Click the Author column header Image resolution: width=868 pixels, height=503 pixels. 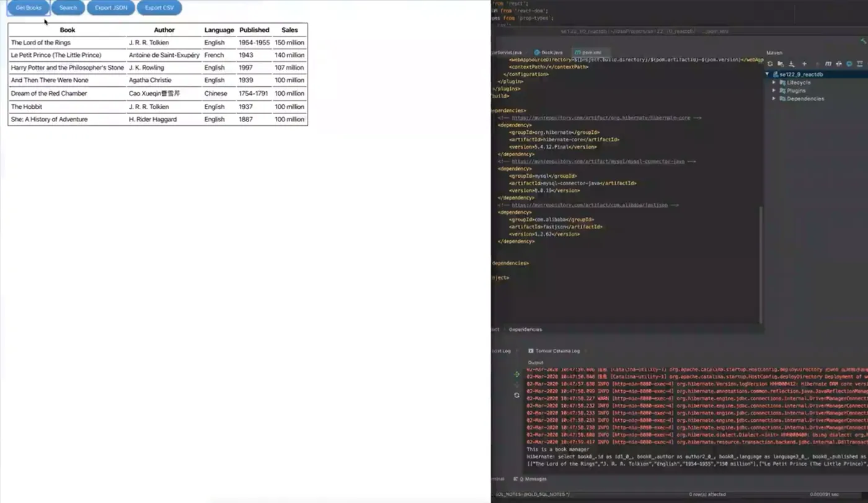coord(164,30)
